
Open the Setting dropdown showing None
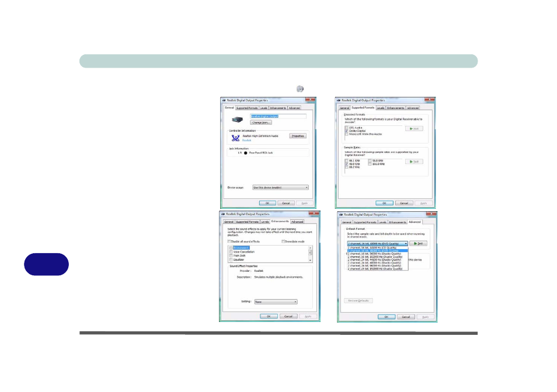(x=276, y=302)
